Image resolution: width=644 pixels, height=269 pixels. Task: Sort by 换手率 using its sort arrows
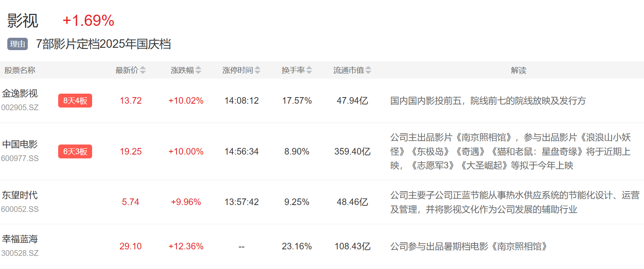(309, 70)
